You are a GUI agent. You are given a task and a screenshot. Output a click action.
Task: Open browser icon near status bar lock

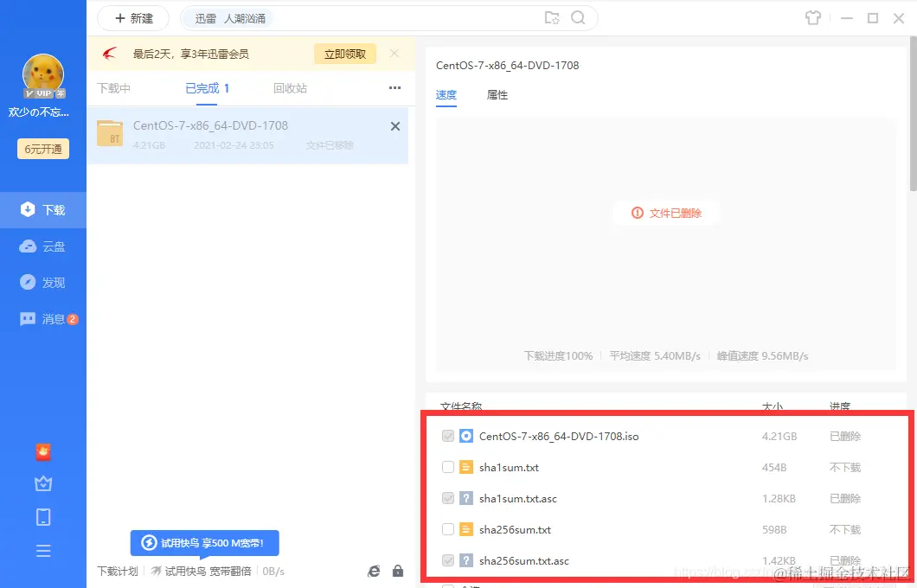(x=374, y=571)
